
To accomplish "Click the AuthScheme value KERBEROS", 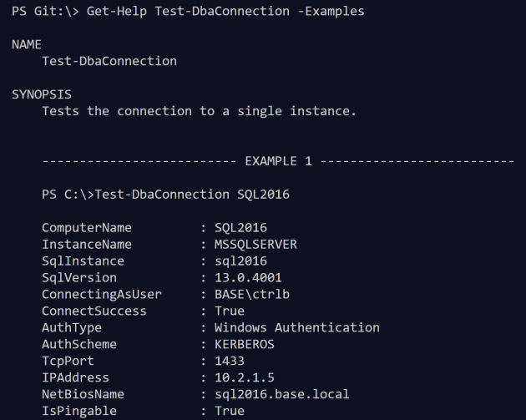I will pos(244,345).
